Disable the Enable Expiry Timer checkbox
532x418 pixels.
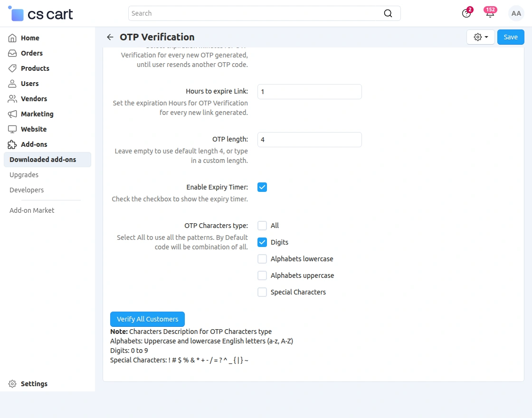[262, 187]
